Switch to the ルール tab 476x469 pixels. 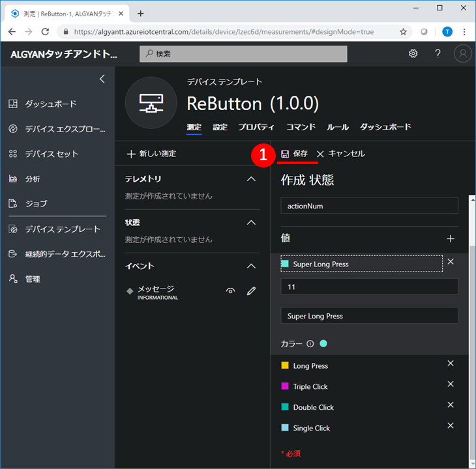[338, 127]
